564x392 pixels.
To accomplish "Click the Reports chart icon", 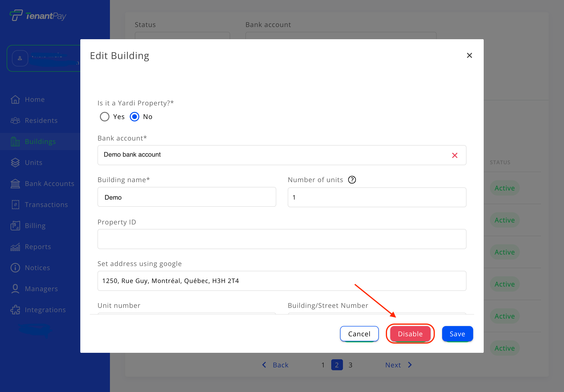I will 15,247.
